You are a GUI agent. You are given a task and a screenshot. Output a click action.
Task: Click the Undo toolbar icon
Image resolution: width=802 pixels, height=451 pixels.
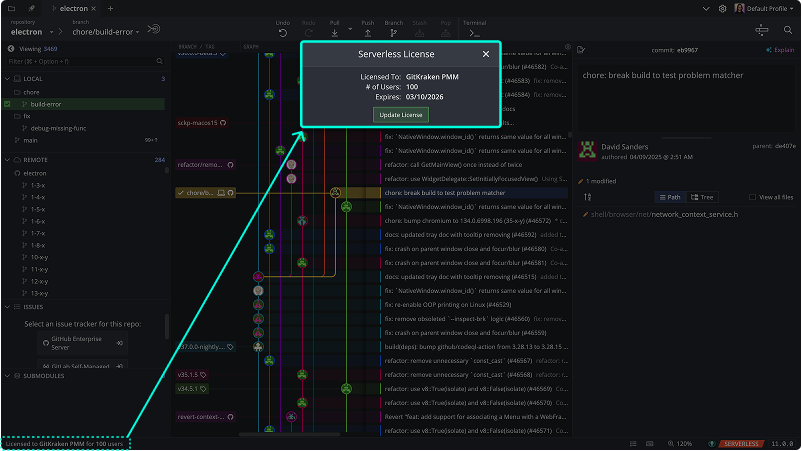point(283,33)
